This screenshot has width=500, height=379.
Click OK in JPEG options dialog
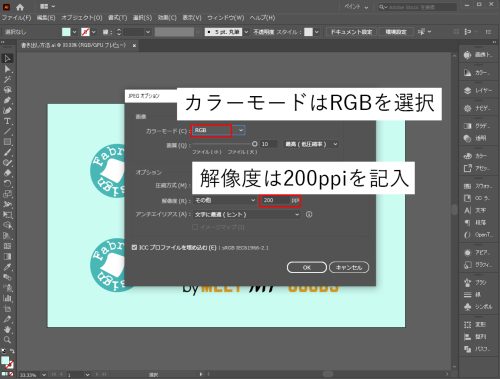click(307, 267)
